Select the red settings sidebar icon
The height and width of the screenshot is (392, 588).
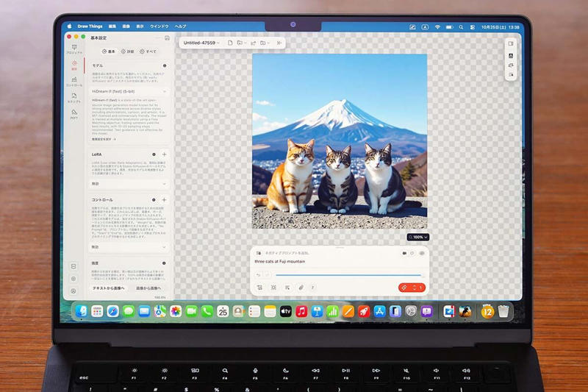(x=74, y=65)
